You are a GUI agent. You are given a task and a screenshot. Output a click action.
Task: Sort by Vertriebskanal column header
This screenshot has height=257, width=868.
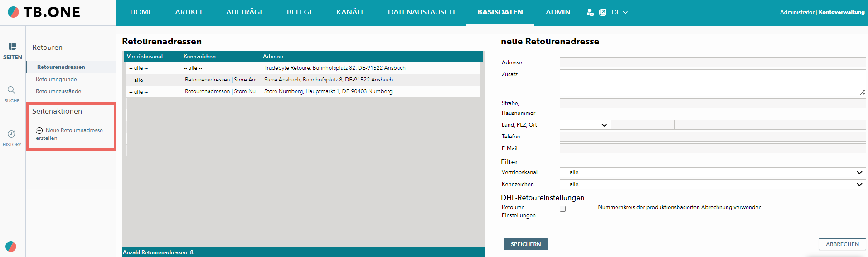[145, 57]
